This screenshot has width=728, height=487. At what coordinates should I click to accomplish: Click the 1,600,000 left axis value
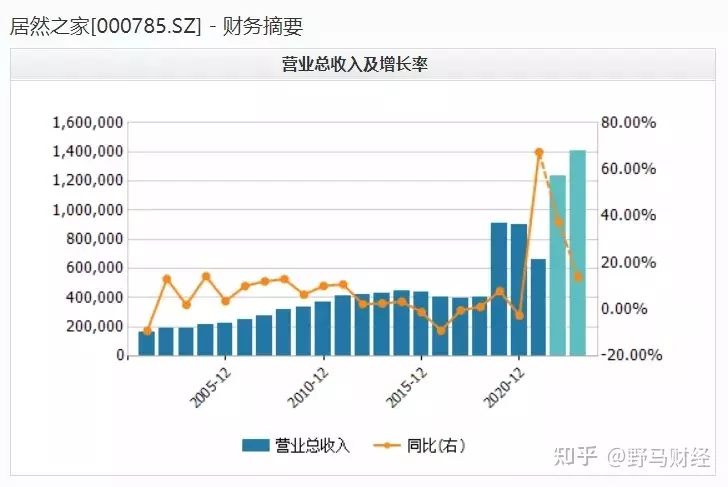pos(88,123)
